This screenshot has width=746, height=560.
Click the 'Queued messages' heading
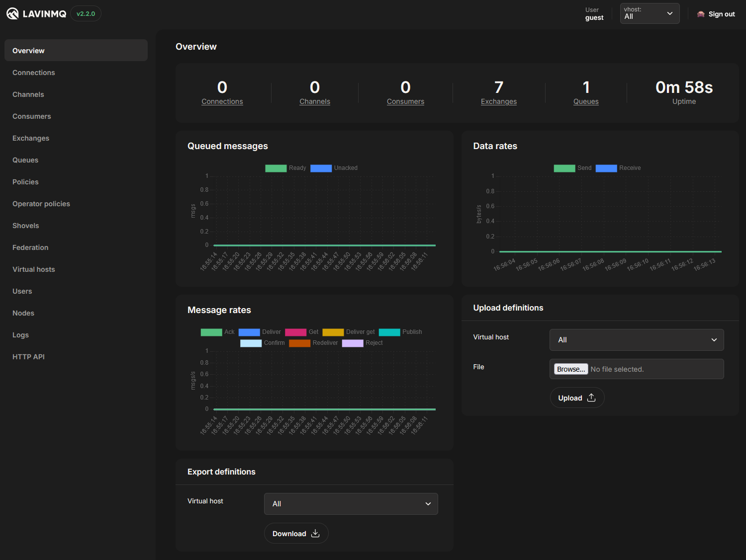(228, 146)
